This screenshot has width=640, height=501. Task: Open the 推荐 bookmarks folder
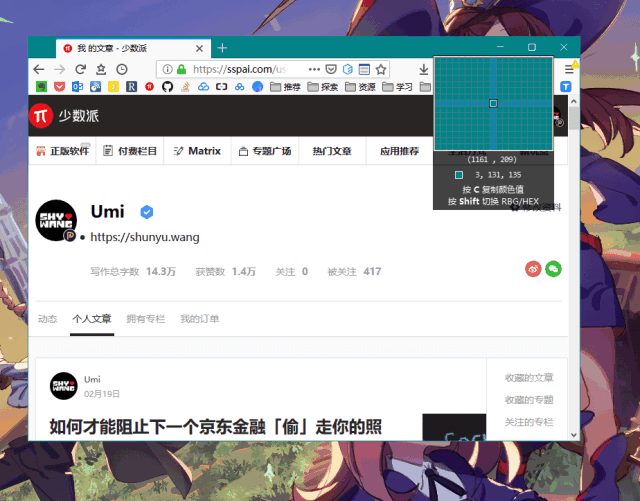285,87
